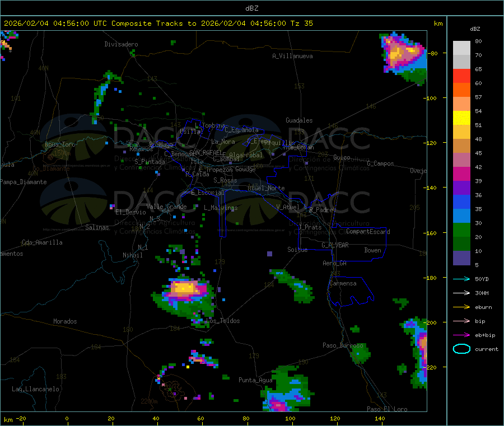This screenshot has width=504, height=426.
Task: Click the cyan 50YD arrow legend
Action: [461, 279]
